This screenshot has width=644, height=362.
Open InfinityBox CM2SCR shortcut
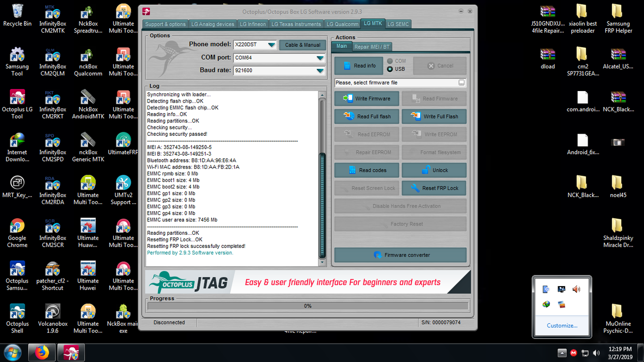point(53,234)
